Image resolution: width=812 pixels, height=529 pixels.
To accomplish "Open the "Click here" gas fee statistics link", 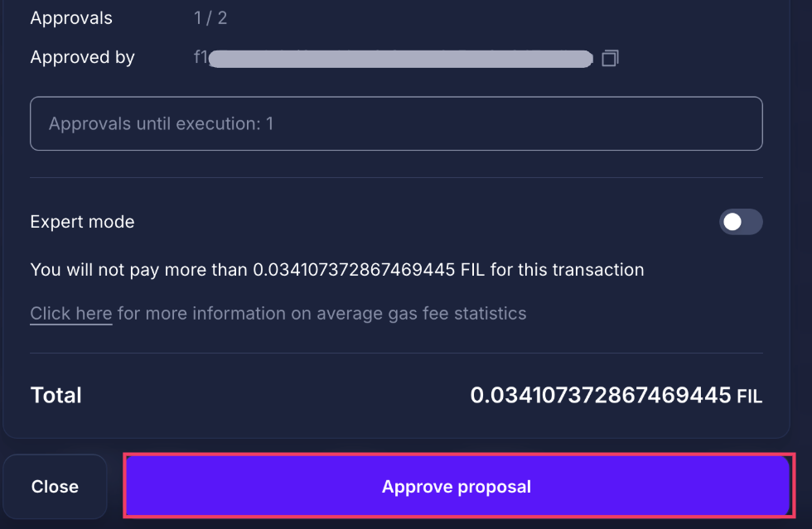I will [70, 313].
